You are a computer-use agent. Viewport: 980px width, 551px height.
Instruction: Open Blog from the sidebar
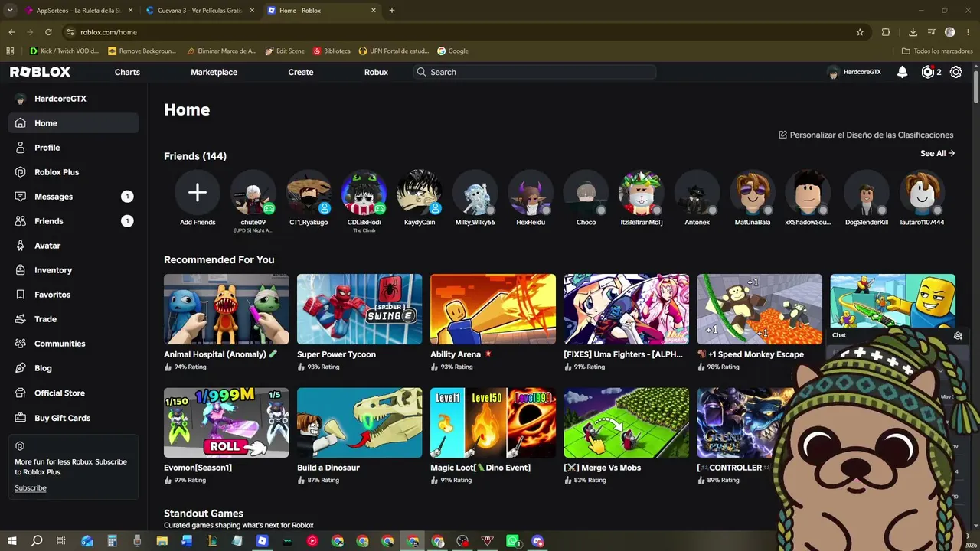click(x=73, y=368)
